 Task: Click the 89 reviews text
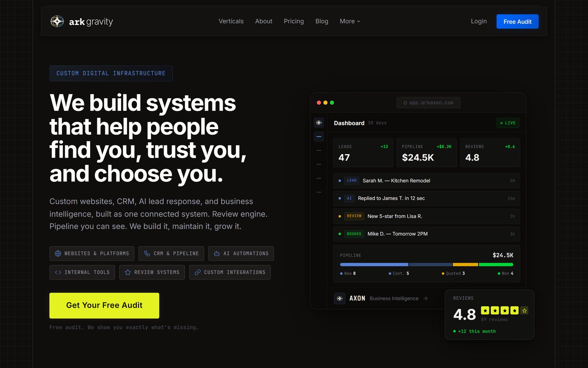495,319
